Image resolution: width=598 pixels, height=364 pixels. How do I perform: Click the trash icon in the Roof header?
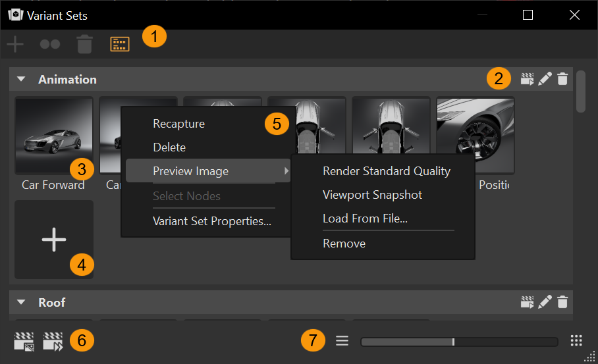pyautogui.click(x=562, y=302)
